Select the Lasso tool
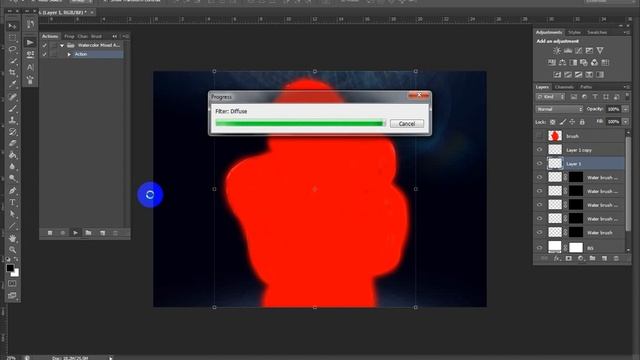Image resolution: width=640 pixels, height=360 pixels. [x=12, y=49]
